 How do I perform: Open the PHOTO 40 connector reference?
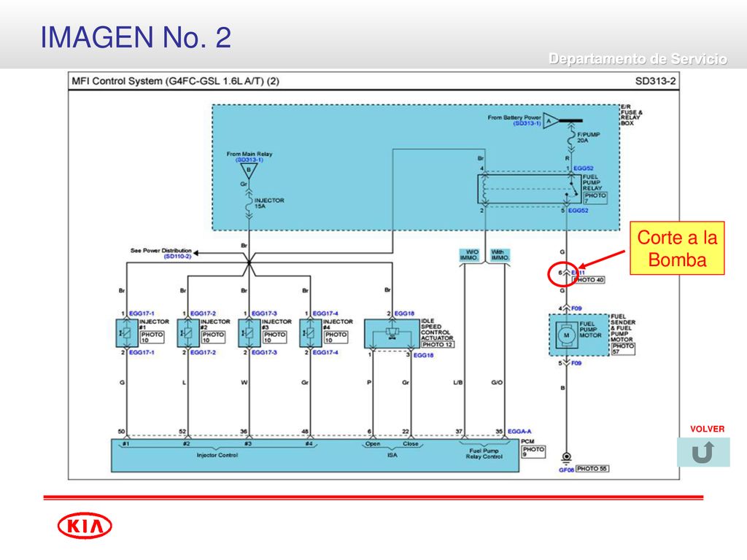tap(589, 280)
